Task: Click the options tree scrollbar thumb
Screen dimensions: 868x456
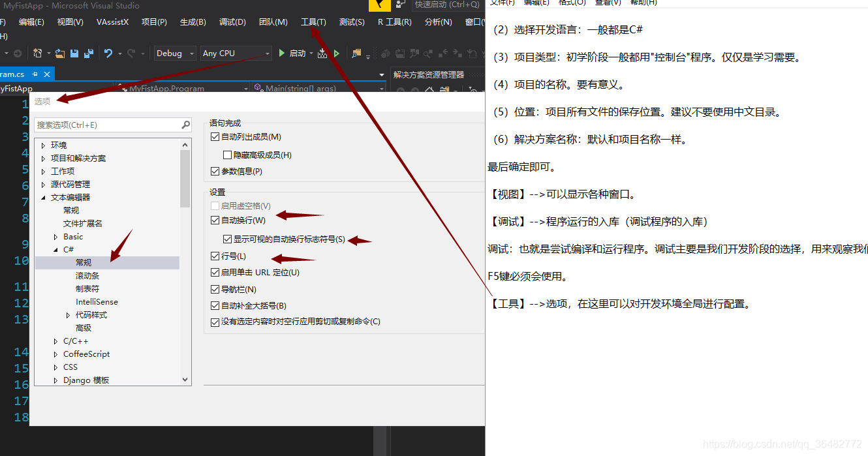Action: 185,179
